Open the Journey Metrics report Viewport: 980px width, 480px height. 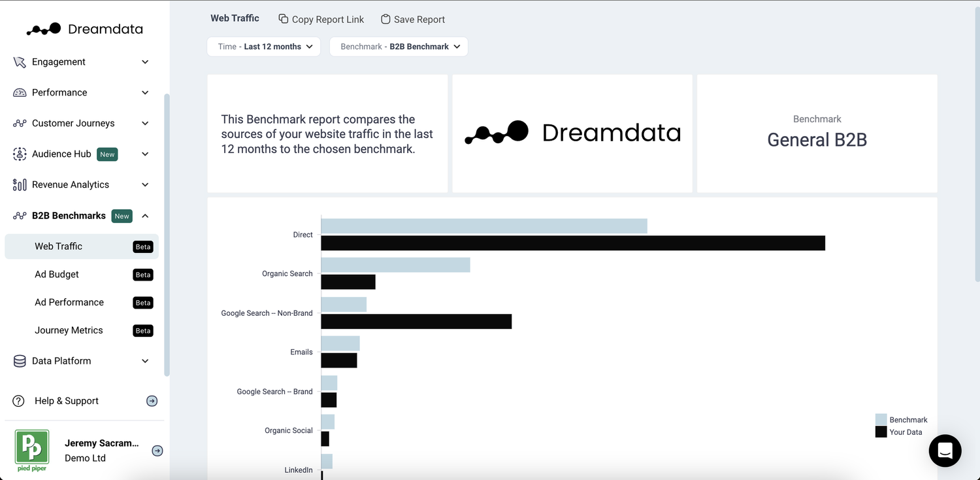(x=69, y=330)
